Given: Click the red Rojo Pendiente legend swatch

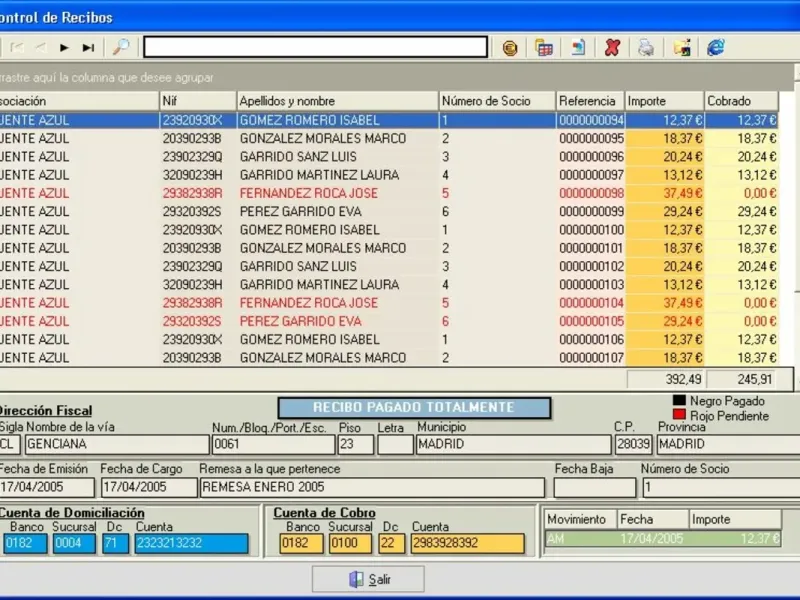Looking at the screenshot, I should pyautogui.click(x=679, y=415).
